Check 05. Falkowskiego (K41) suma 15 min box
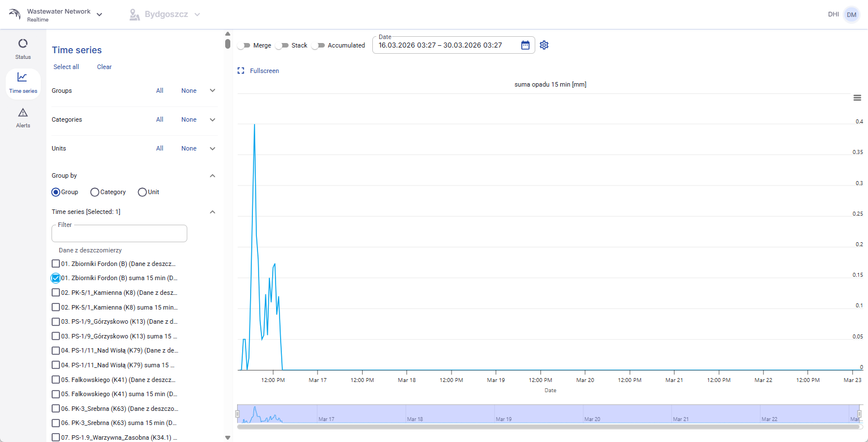The width and height of the screenshot is (868, 442). pos(55,394)
